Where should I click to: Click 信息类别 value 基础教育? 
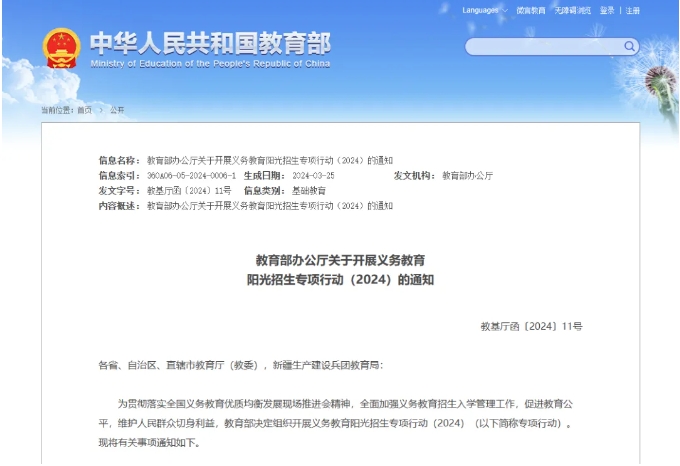point(309,191)
